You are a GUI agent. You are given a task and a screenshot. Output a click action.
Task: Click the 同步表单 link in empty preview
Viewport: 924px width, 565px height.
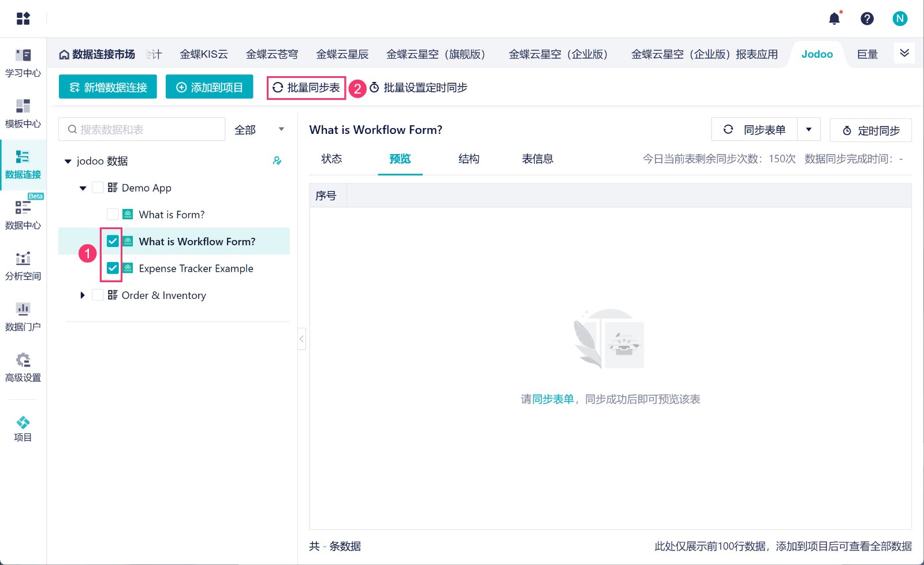coord(553,399)
